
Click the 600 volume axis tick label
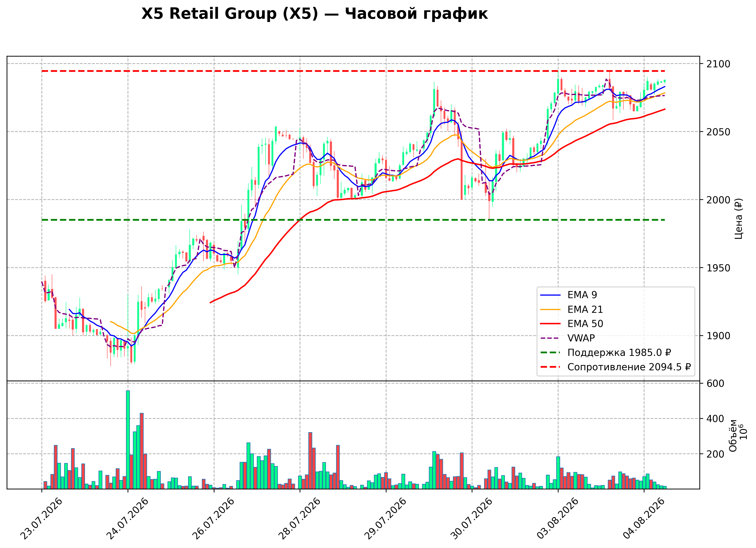click(715, 383)
